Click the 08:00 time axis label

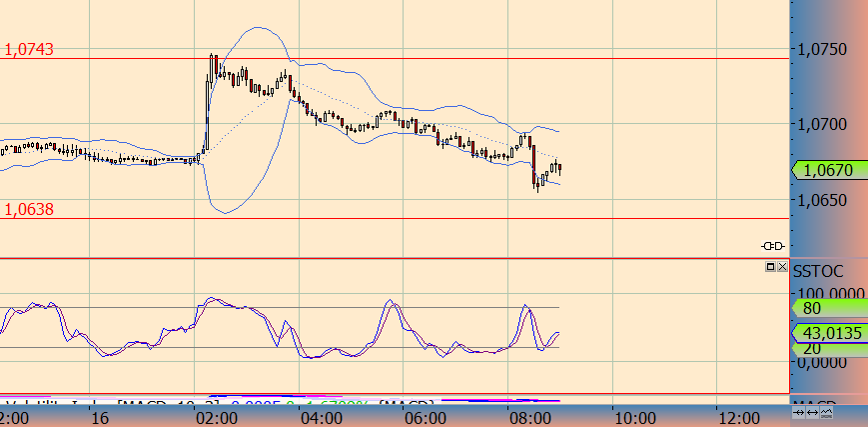click(532, 418)
